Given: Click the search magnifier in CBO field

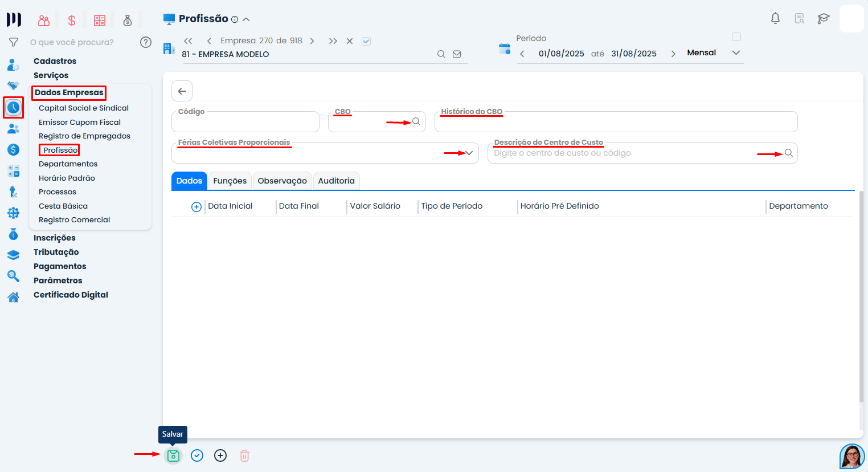Looking at the screenshot, I should [x=416, y=121].
